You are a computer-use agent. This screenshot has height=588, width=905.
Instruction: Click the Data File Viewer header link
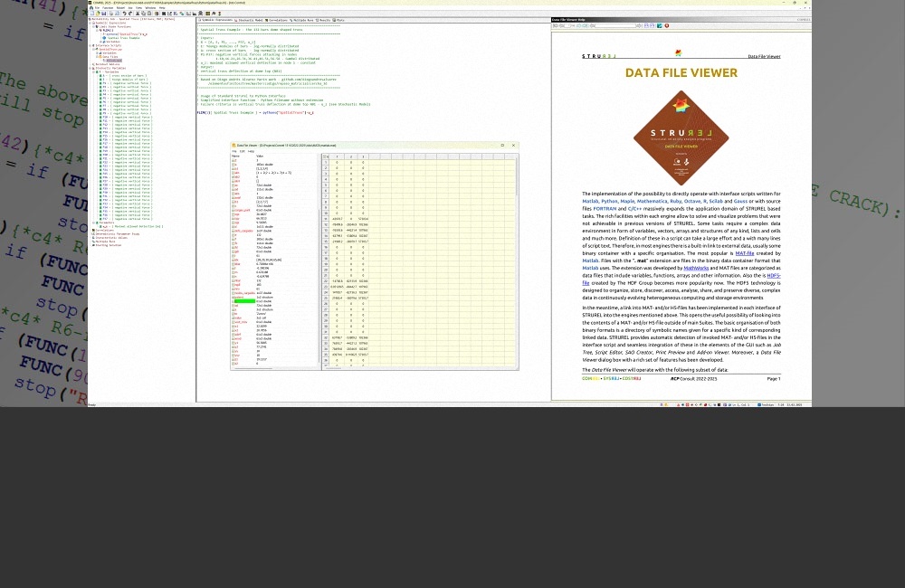click(764, 56)
